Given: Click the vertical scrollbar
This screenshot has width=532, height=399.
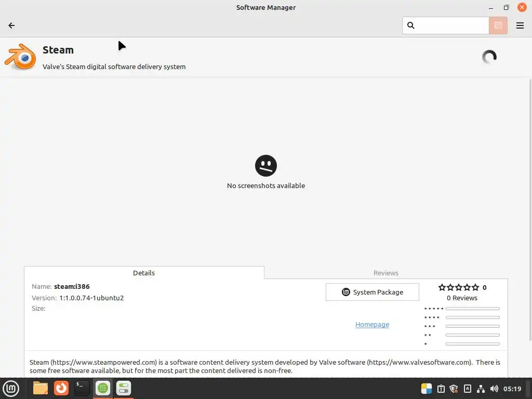Looking at the screenshot, I should [x=530, y=210].
